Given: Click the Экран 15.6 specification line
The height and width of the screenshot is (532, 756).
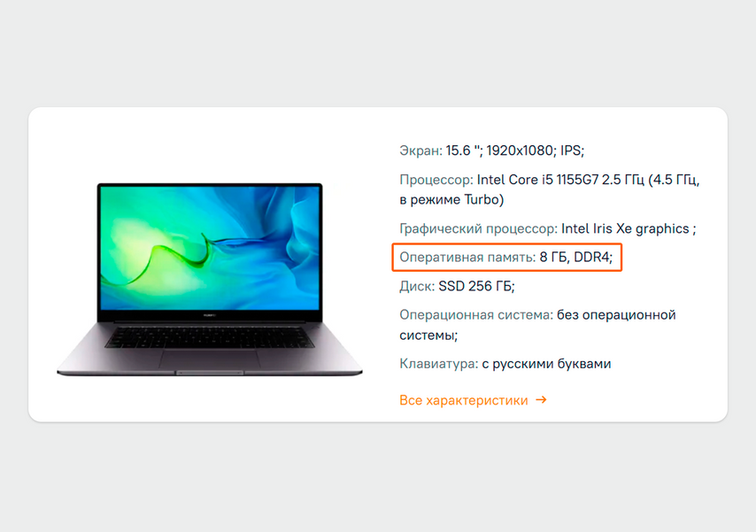Looking at the screenshot, I should [x=492, y=151].
